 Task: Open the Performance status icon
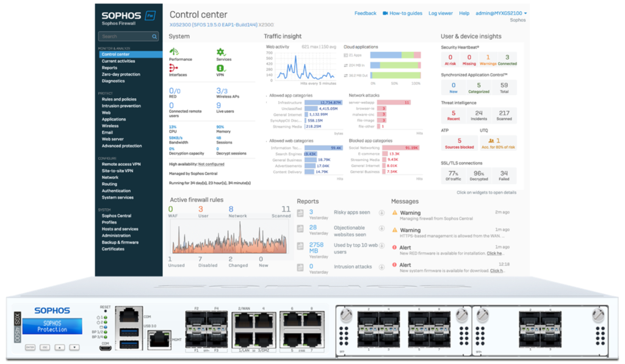tap(174, 52)
